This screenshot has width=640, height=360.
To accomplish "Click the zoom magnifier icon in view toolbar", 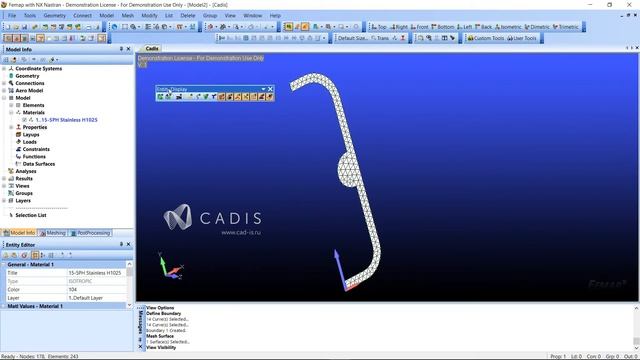I will coord(133,27).
